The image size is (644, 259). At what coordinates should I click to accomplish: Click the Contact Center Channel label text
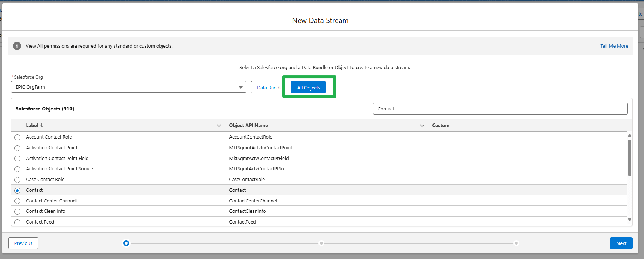tap(51, 201)
